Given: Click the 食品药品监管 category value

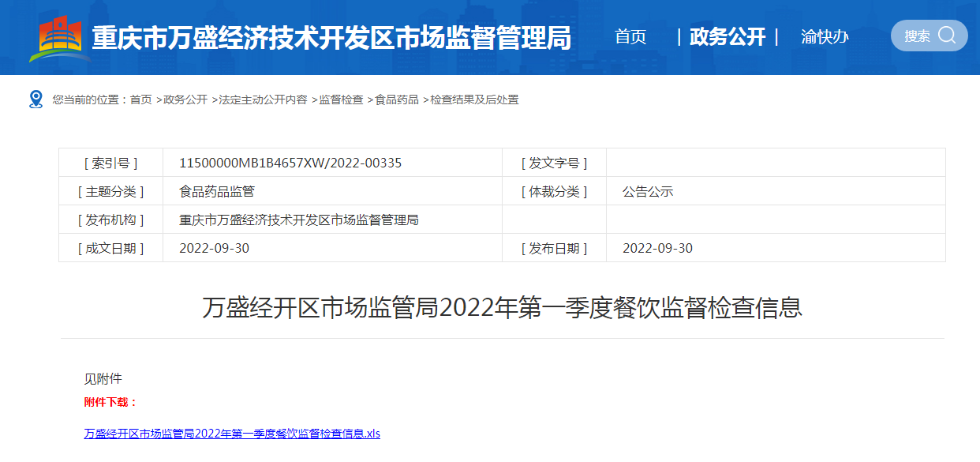Looking at the screenshot, I should click(217, 191).
